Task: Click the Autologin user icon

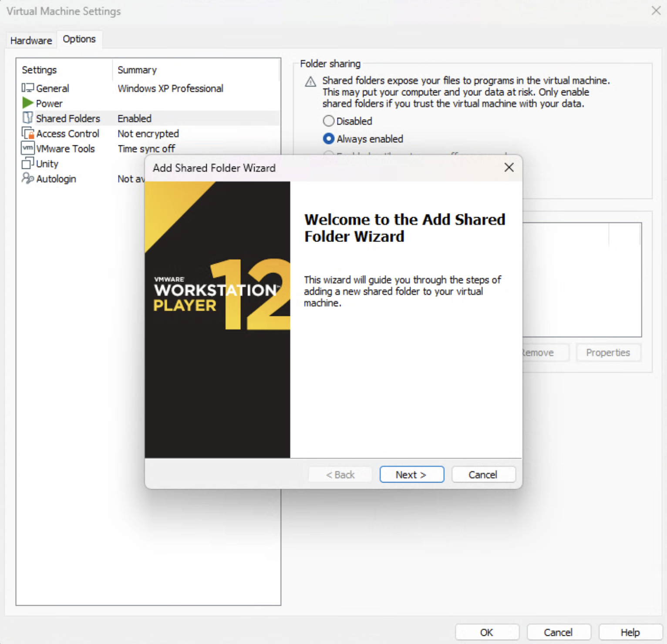Action: click(27, 178)
